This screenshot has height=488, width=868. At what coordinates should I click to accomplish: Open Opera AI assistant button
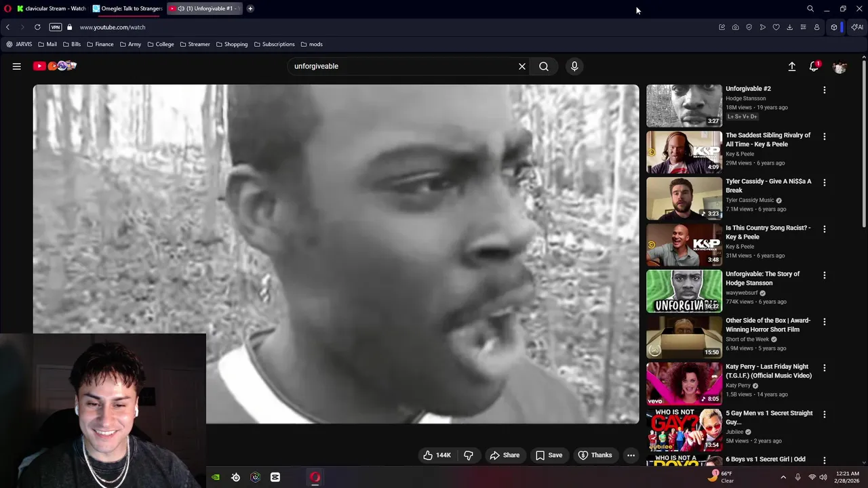pos(857,27)
